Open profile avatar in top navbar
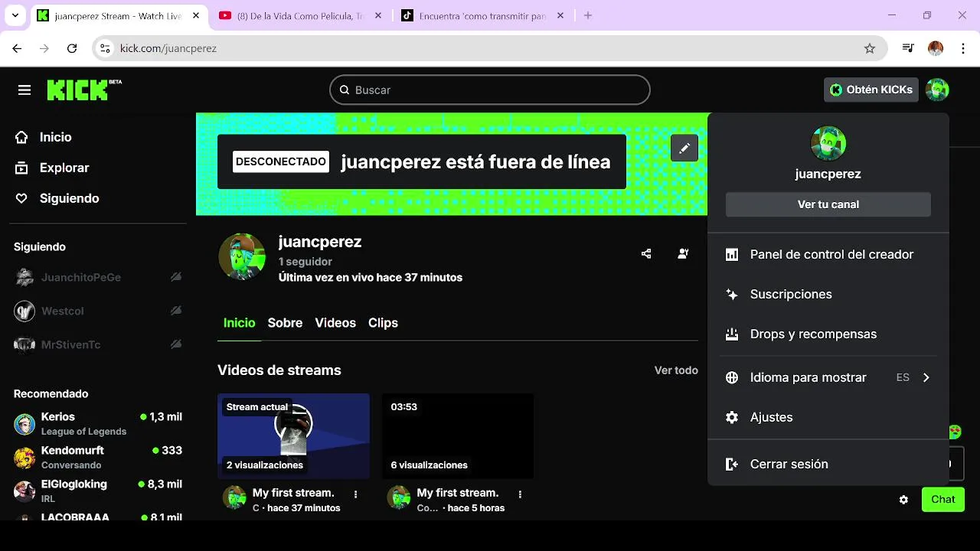This screenshot has height=551, width=980. (937, 90)
